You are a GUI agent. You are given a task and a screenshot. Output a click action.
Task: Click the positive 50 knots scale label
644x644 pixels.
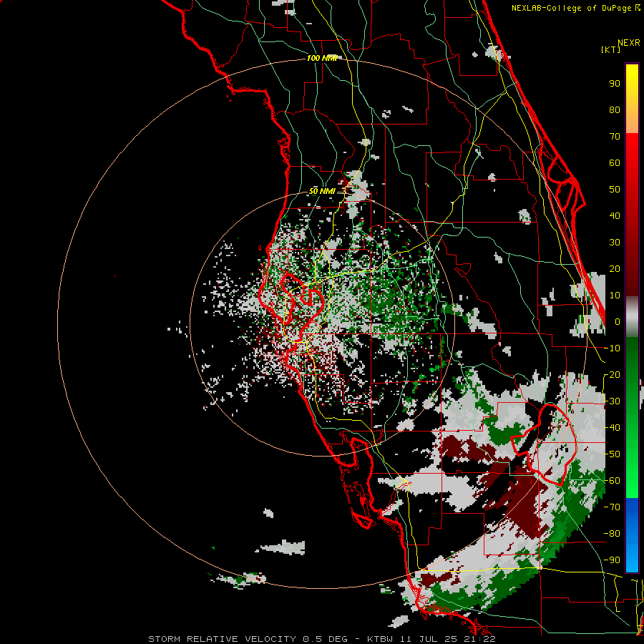(615, 190)
